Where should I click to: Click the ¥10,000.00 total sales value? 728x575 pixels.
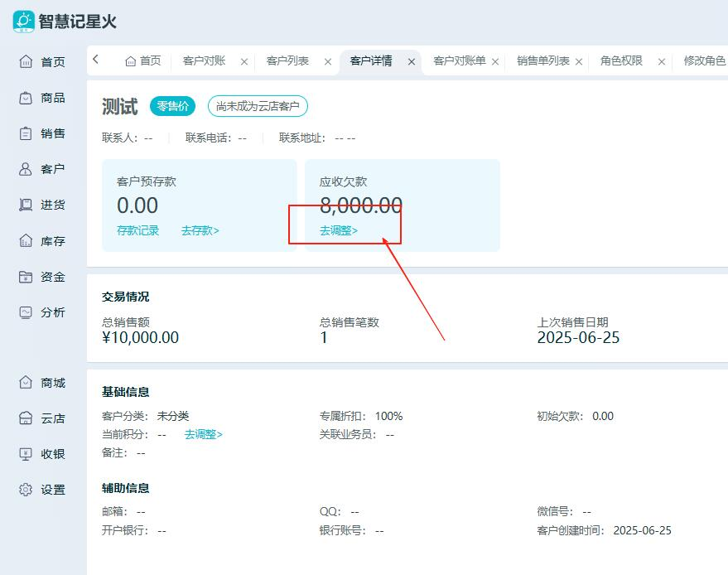pyautogui.click(x=140, y=338)
